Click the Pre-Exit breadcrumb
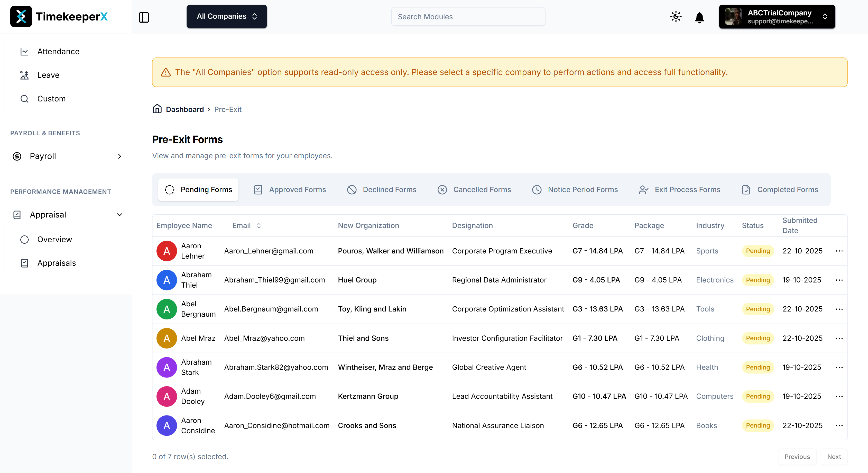This screenshot has height=473, width=868. point(228,109)
